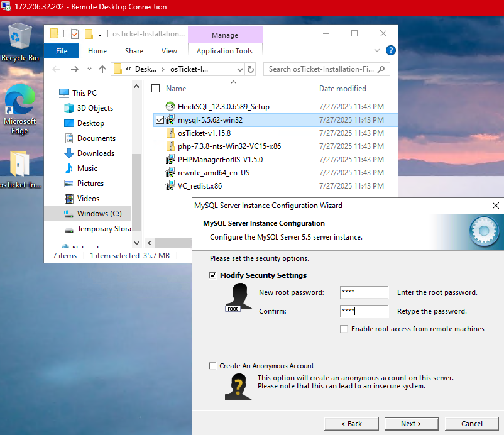Click osTicket-v1.15.8 zip icon
This screenshot has height=435, width=504.
170,133
